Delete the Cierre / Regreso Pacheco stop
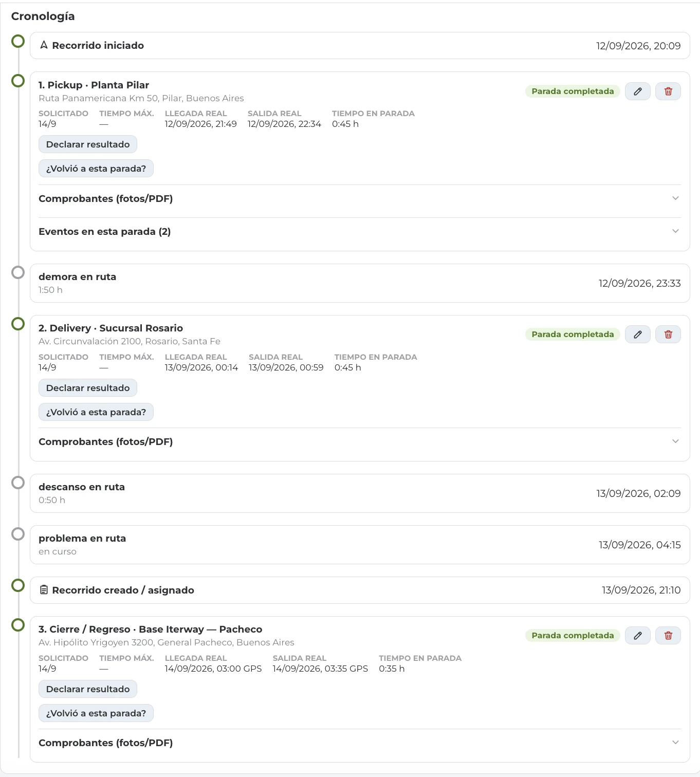This screenshot has width=700, height=777. pos(668,636)
